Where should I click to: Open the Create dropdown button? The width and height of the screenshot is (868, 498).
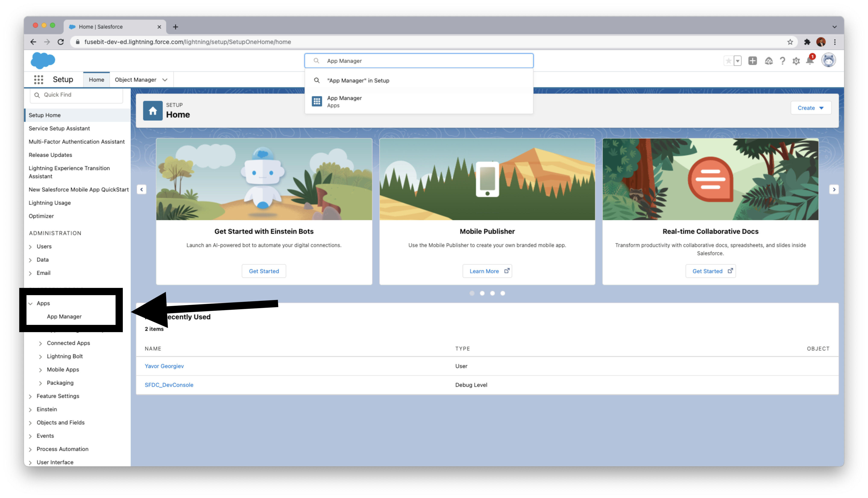coord(811,108)
